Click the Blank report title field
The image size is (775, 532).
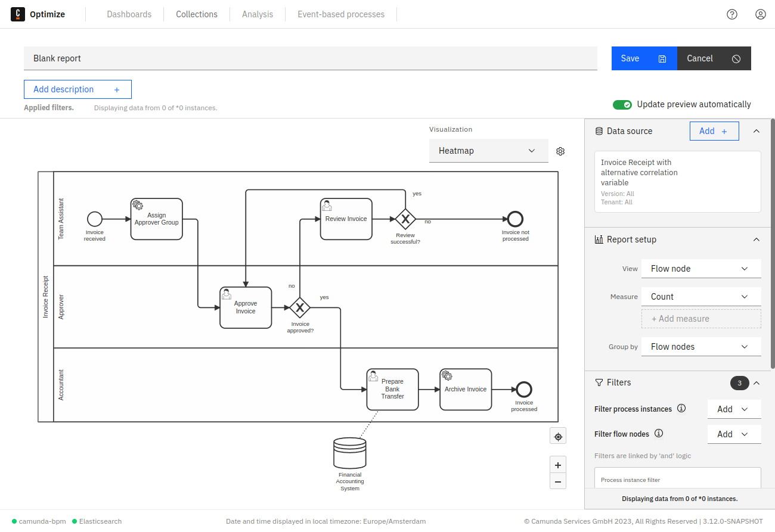point(310,58)
